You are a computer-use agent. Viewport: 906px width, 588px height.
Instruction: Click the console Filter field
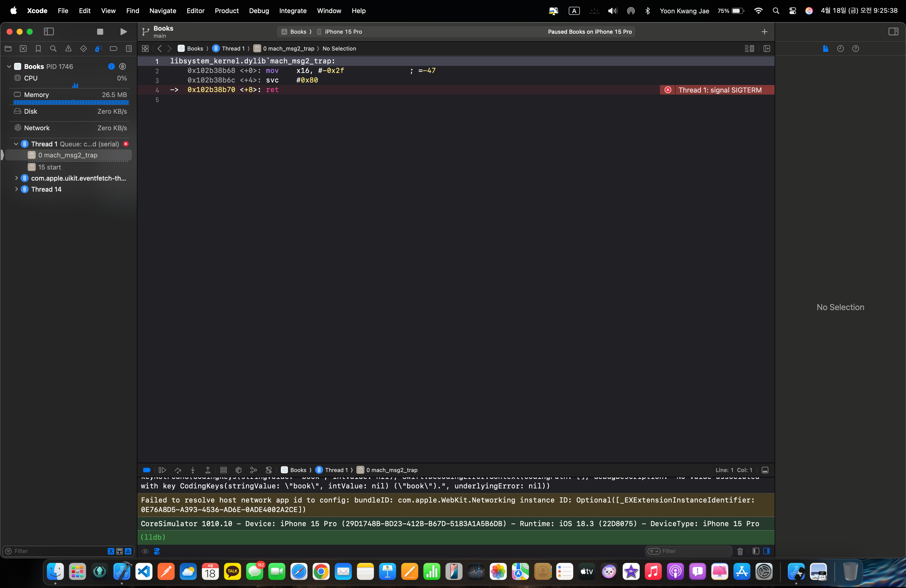[x=689, y=551]
